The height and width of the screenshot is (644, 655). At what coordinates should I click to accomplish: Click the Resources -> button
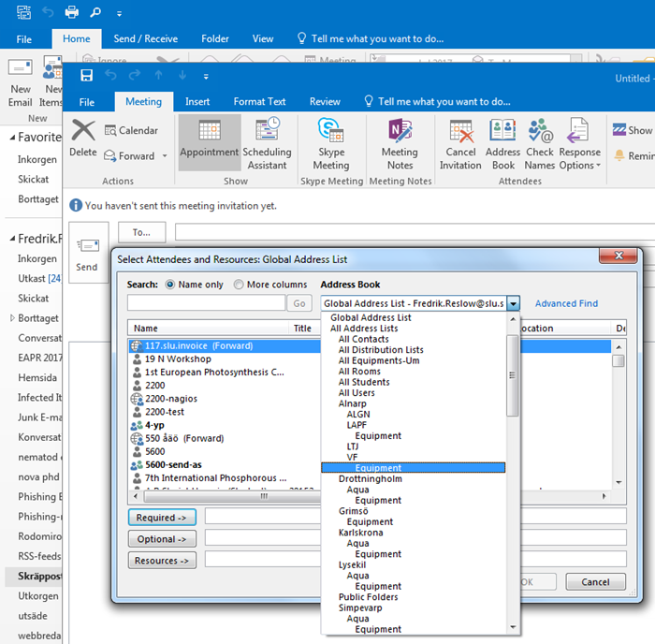click(162, 561)
